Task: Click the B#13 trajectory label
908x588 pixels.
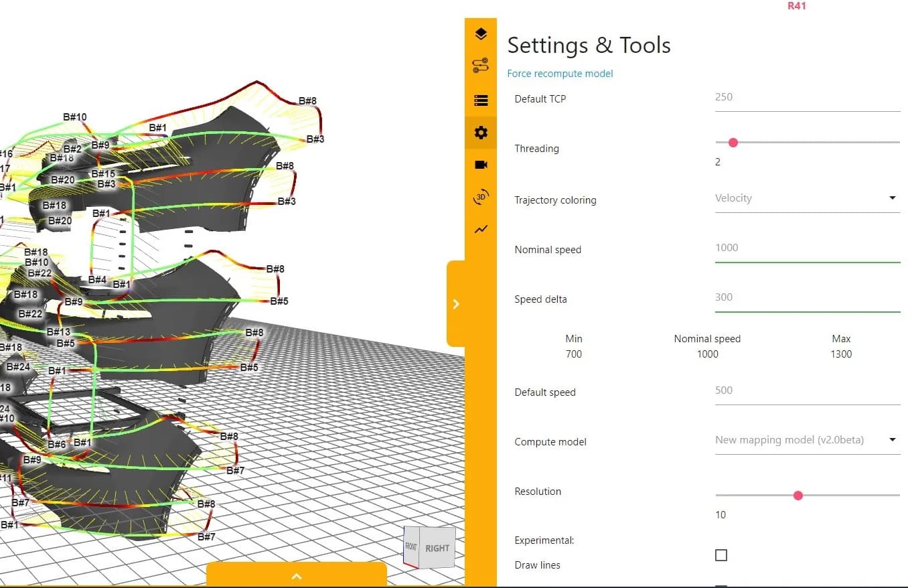Action: 59,332
